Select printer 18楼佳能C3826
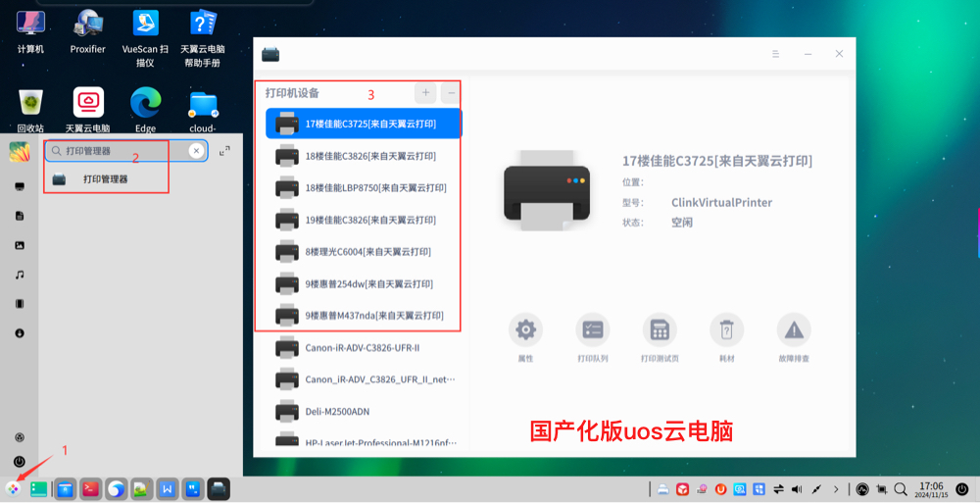The width and height of the screenshot is (980, 503). click(x=364, y=156)
